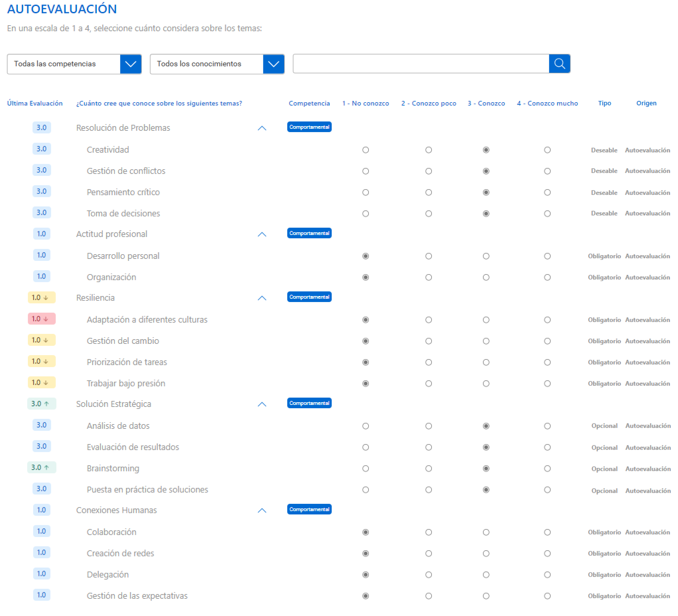This screenshot has height=616, width=678.
Task: Click the Comportamental badge beside Resiliencia
Action: coord(309,297)
